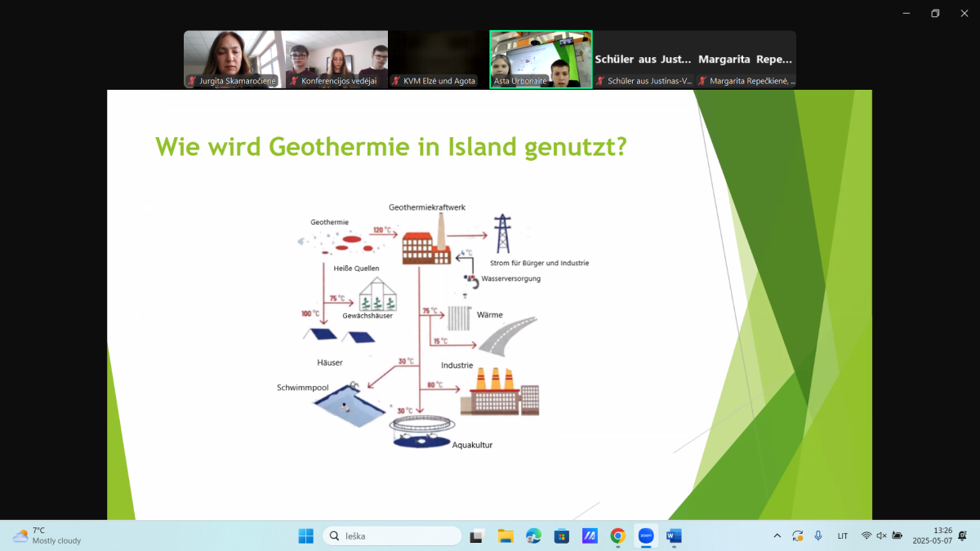Expand the hidden system tray icons chevron
The height and width of the screenshot is (551, 980).
[777, 535]
